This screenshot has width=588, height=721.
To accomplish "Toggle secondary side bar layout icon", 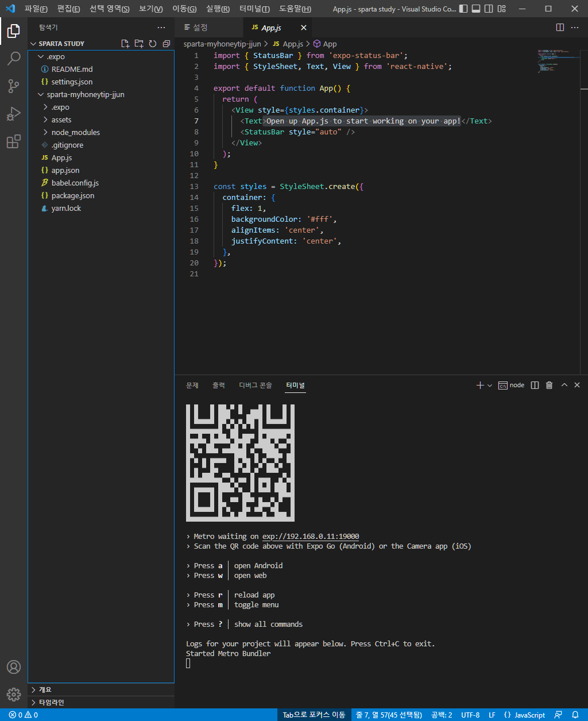I will (x=489, y=9).
